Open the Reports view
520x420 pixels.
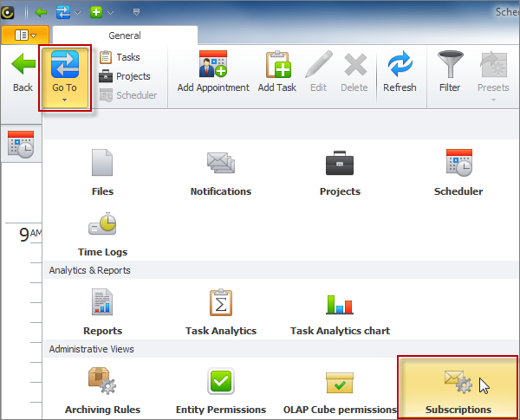pos(102,310)
